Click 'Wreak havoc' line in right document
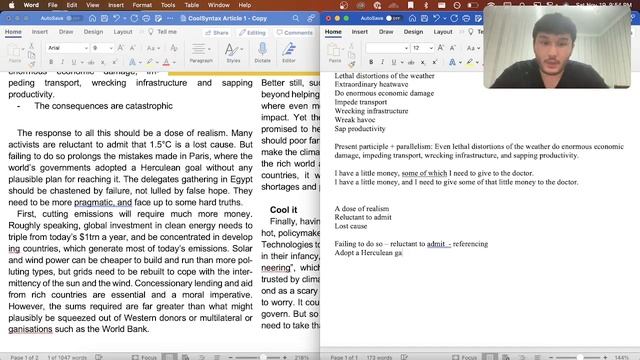Viewport: 640px width, 360px height. click(355, 120)
